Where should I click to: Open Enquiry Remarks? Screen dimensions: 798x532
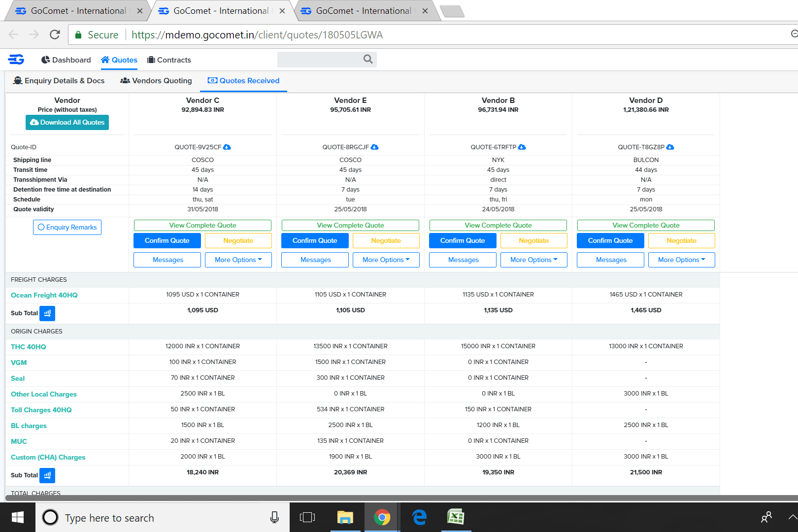coord(67,227)
